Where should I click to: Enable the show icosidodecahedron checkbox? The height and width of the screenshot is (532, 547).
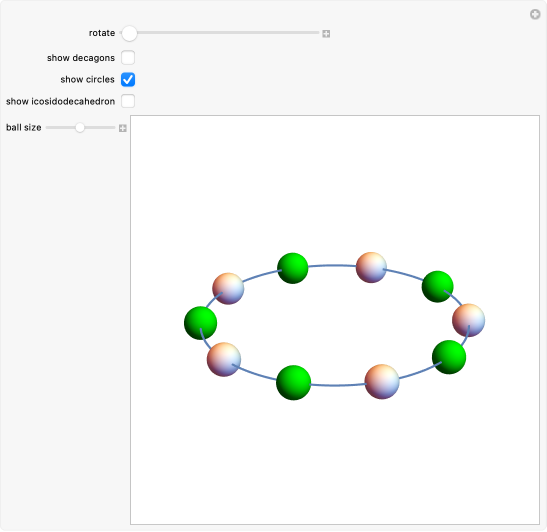(128, 101)
